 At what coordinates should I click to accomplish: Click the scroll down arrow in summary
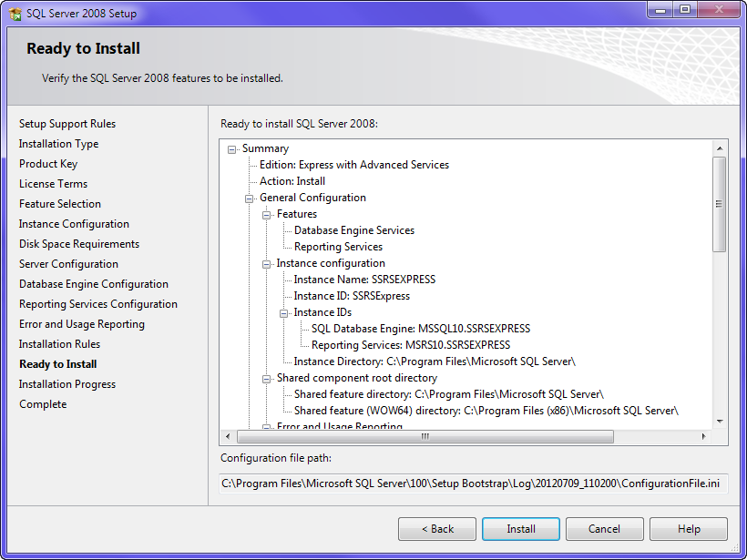tap(720, 422)
